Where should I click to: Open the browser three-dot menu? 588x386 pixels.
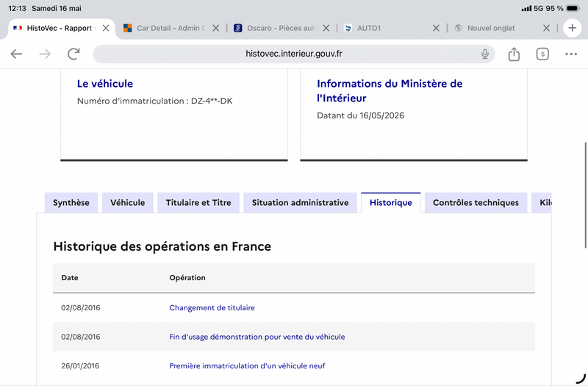coord(571,54)
